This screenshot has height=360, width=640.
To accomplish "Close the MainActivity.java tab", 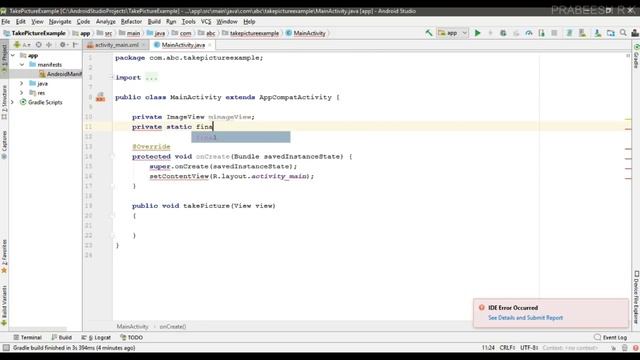I will [x=210, y=45].
